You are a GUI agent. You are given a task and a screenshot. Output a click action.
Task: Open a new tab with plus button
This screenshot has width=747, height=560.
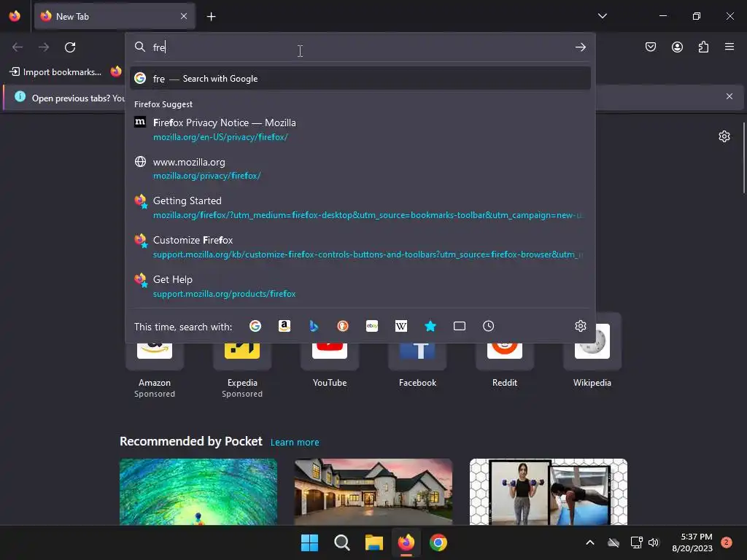[211, 17]
